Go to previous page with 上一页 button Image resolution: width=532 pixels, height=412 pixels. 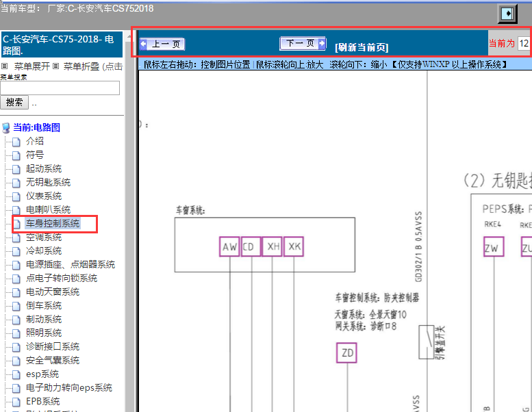pyautogui.click(x=162, y=44)
